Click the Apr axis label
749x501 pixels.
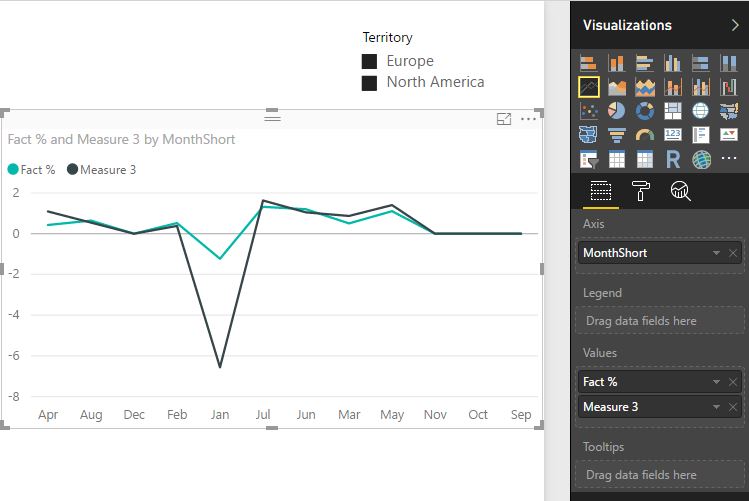tap(48, 415)
